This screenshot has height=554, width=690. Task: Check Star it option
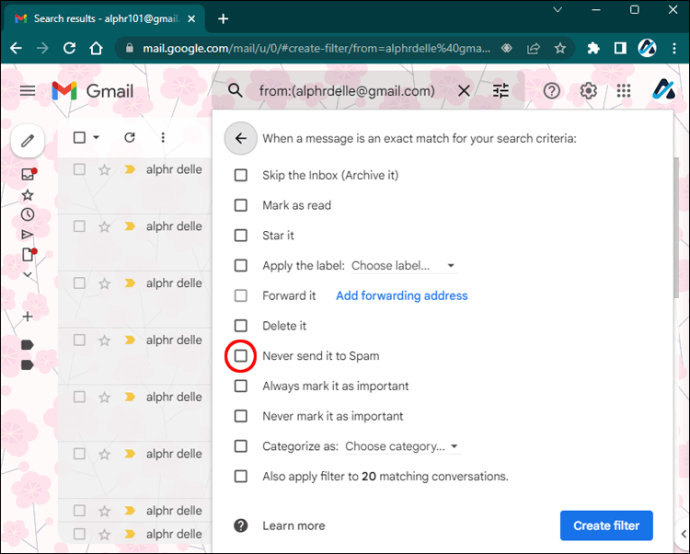click(x=241, y=235)
